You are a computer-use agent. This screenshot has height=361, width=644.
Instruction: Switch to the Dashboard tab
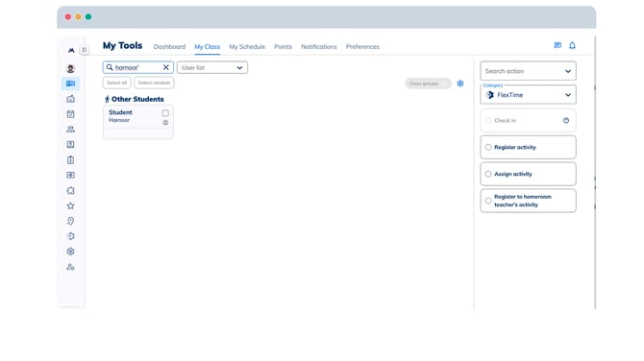coord(169,47)
